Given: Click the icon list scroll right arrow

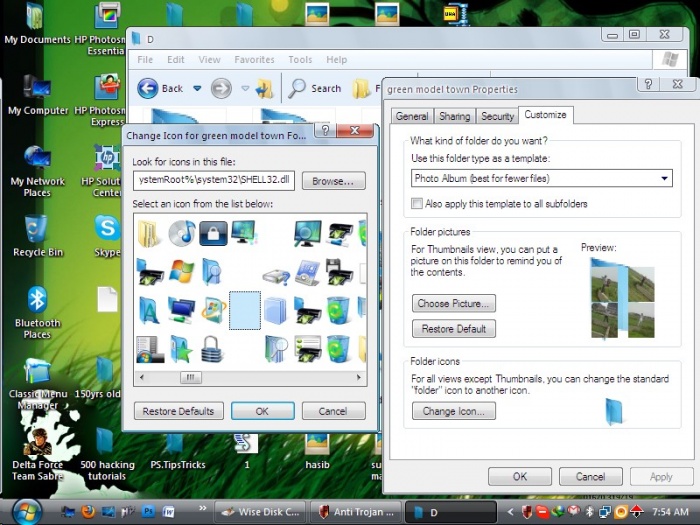Looking at the screenshot, I should tap(358, 377).
